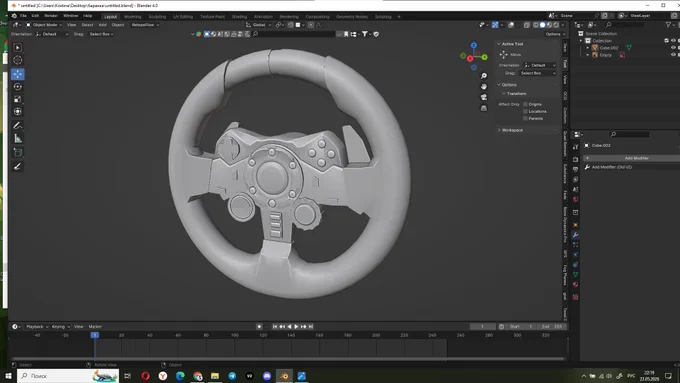Enable Affect Only Parents checkbox

click(525, 118)
